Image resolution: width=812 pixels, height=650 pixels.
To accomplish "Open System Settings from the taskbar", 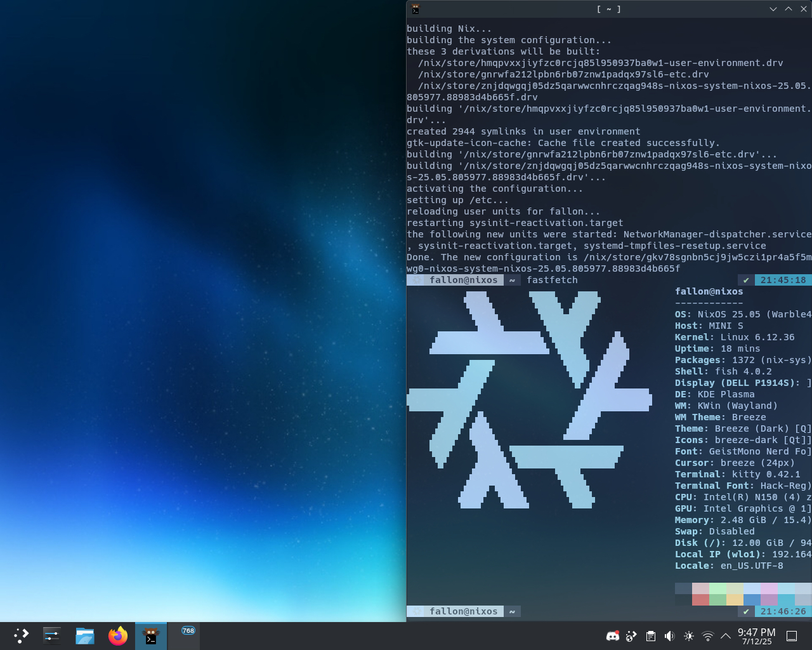I will pos(52,636).
